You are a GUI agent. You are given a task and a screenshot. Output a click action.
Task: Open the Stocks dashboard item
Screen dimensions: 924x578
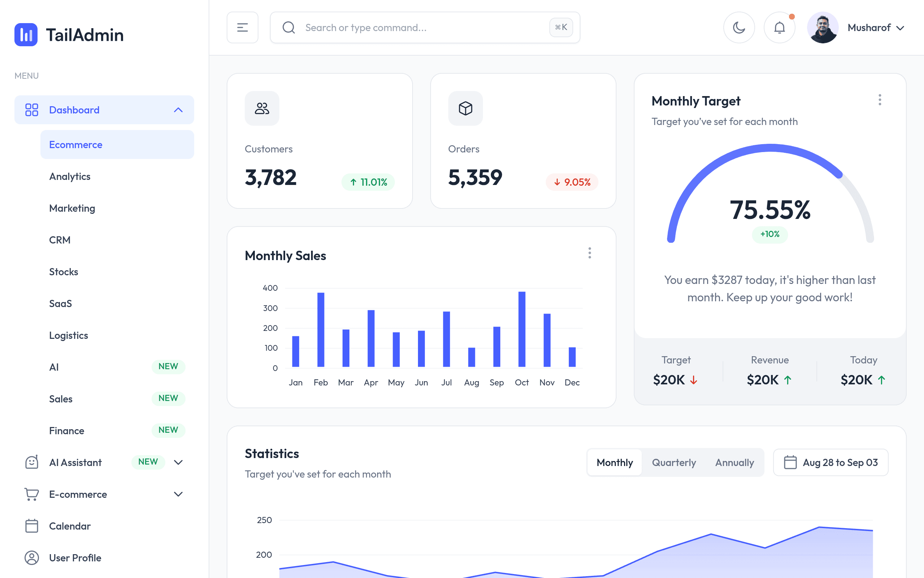coord(117,271)
